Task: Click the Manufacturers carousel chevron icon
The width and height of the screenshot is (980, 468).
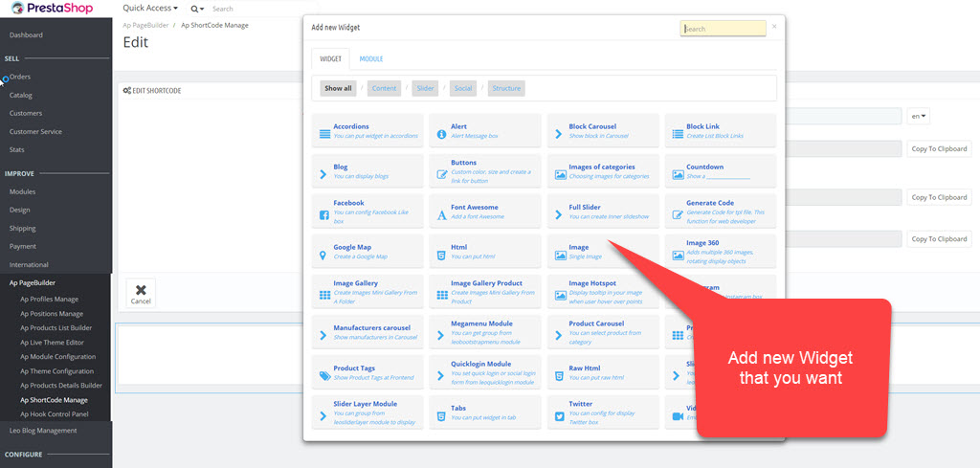Action: (323, 336)
